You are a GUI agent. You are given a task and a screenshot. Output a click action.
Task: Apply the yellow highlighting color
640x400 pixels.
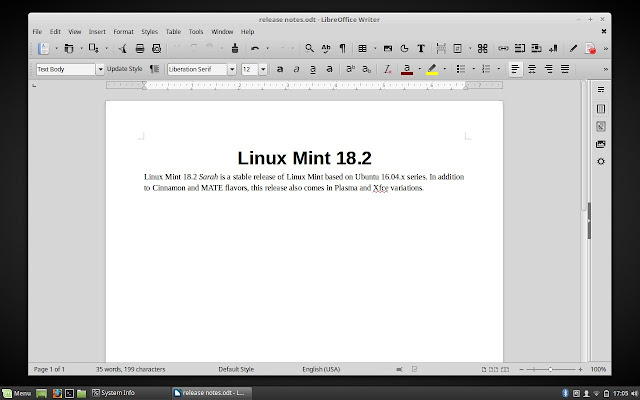point(432,69)
